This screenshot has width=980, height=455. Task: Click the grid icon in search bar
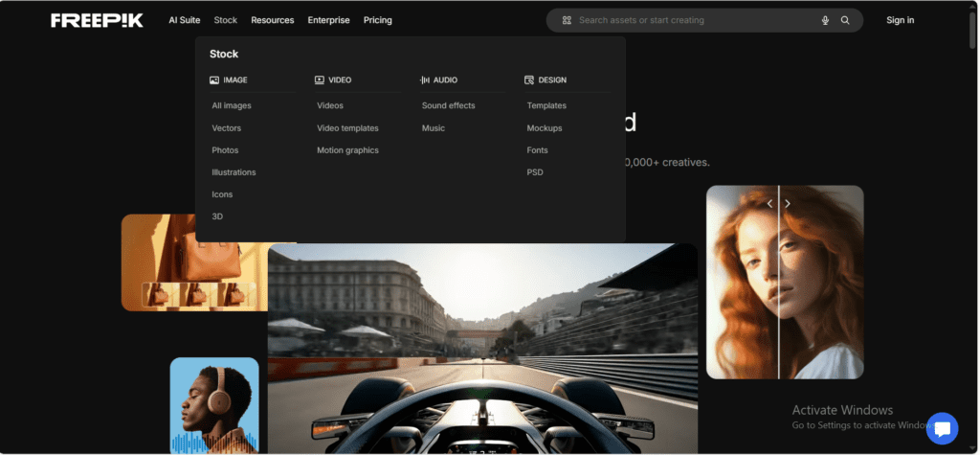(567, 20)
